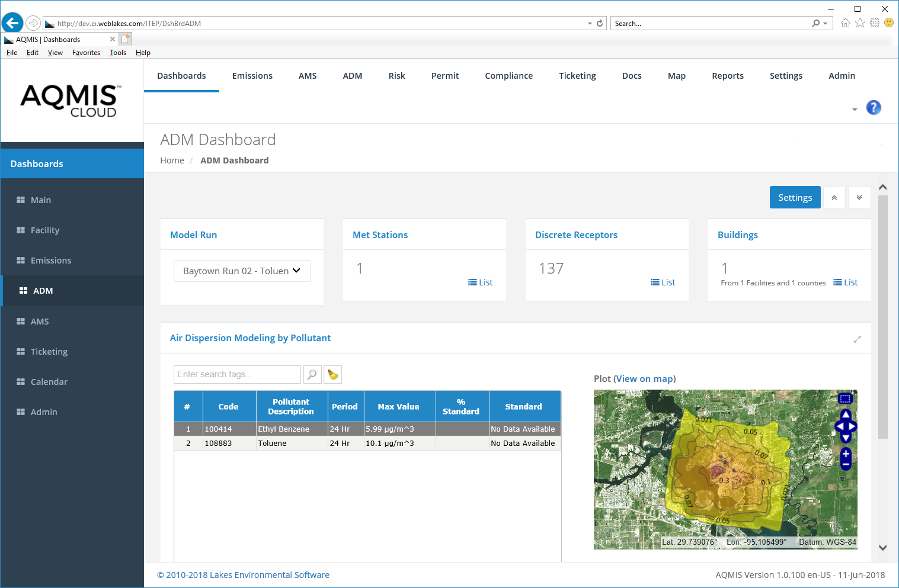899x588 pixels.
Task: Open the dropdown arrow beside the help icon
Action: click(855, 109)
